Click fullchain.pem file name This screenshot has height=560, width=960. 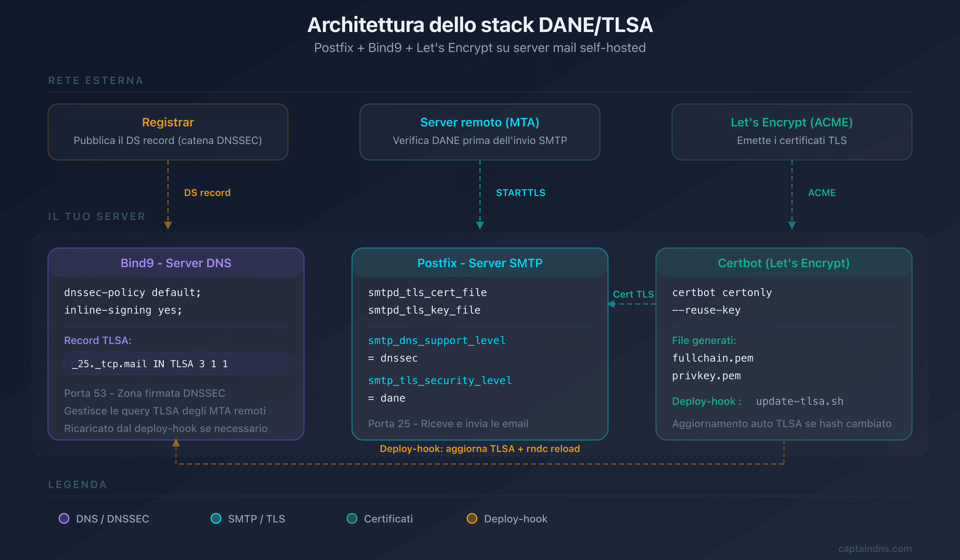tap(713, 358)
